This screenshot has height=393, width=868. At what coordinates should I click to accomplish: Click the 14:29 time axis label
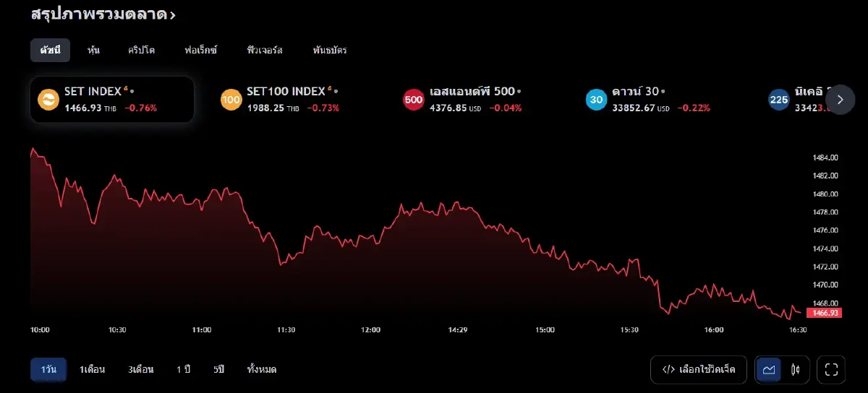coord(458,329)
